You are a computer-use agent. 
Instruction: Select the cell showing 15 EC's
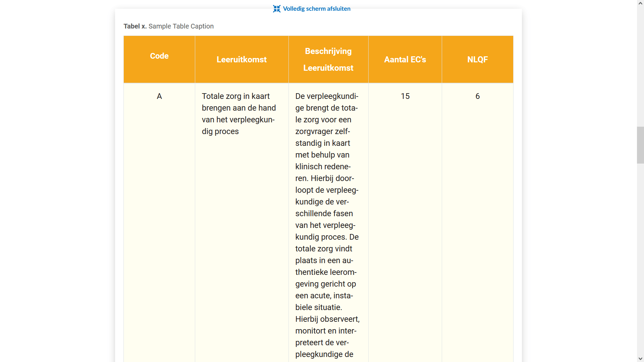pyautogui.click(x=405, y=96)
